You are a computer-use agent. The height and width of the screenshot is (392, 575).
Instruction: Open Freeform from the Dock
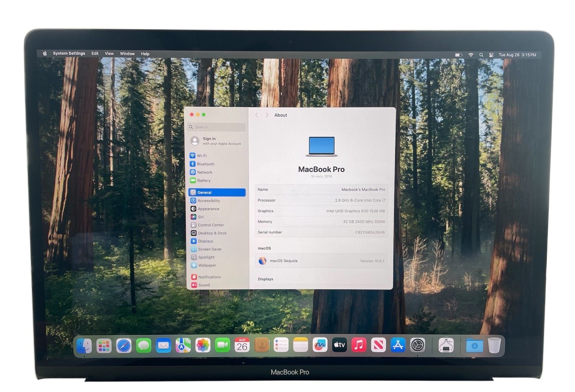tap(320, 345)
